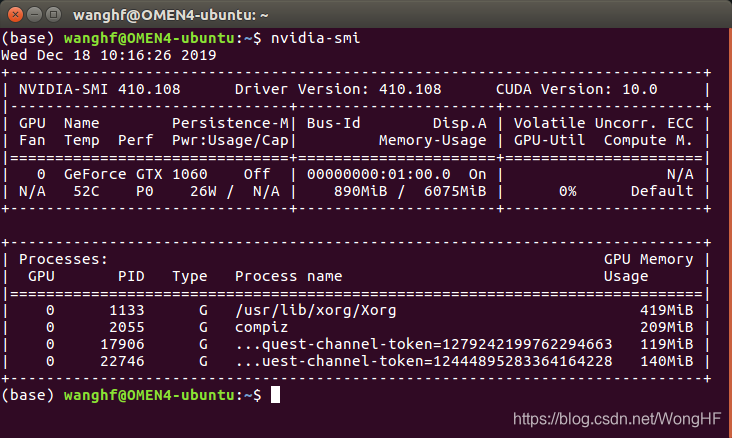
Task: Click the memory value '119MiB'
Action: pyautogui.click(x=667, y=344)
